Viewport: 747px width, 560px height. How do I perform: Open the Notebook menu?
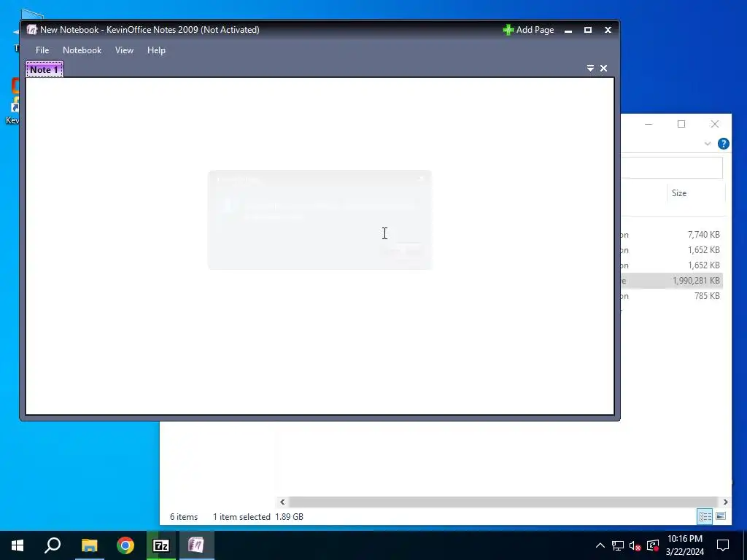point(82,50)
